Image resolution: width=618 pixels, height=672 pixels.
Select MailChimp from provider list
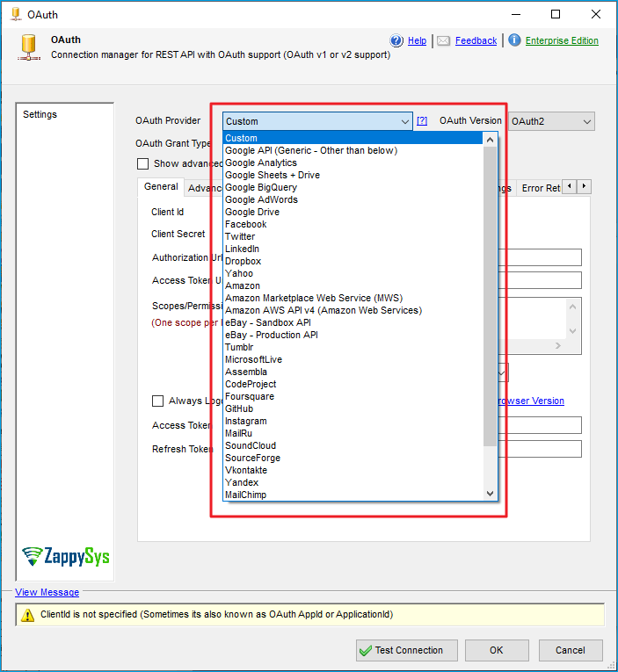pyautogui.click(x=353, y=495)
